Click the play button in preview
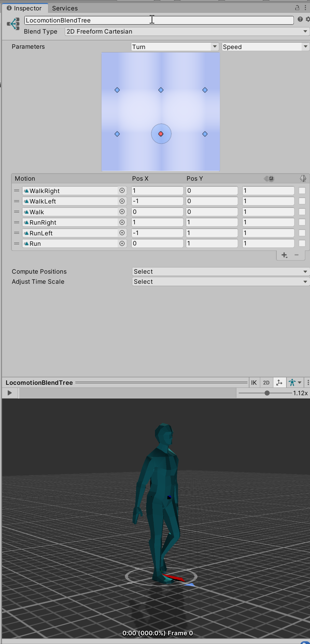The width and height of the screenshot is (310, 644). 10,393
